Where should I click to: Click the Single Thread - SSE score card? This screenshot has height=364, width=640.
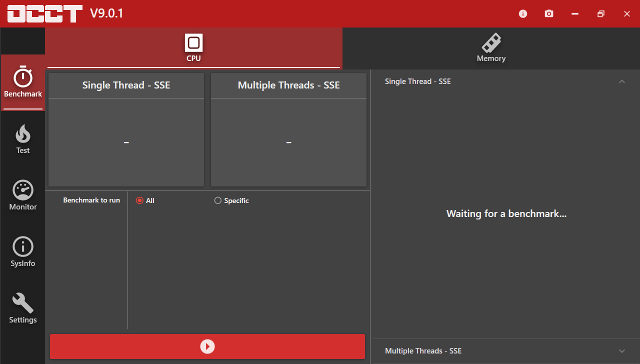click(126, 130)
